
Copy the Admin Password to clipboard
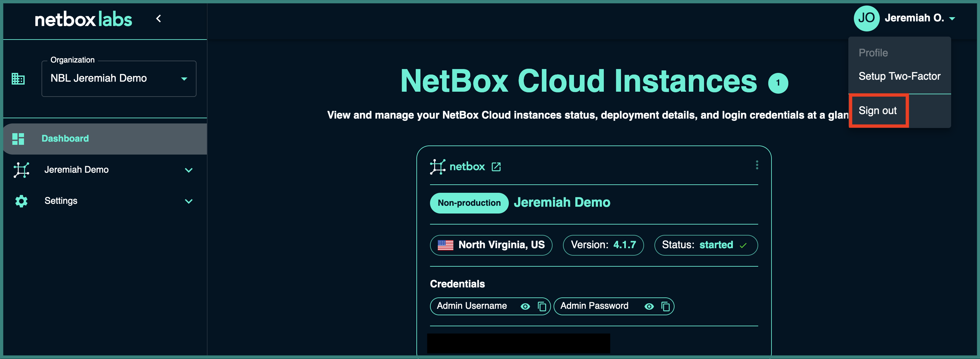click(x=665, y=306)
